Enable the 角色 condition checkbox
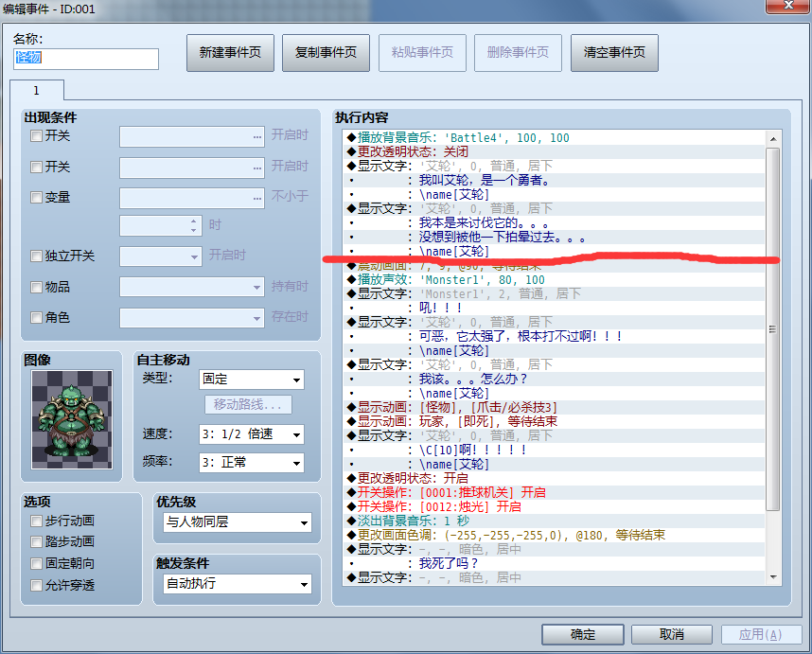Viewport: 812px width, 654px height. [x=36, y=317]
